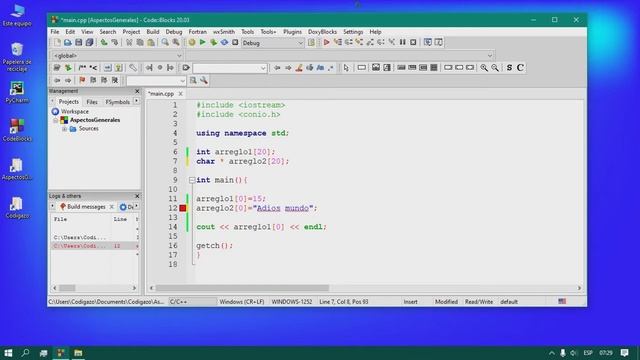The height and width of the screenshot is (360, 640).
Task: Select the red error row for line 12
Action: [95, 246]
